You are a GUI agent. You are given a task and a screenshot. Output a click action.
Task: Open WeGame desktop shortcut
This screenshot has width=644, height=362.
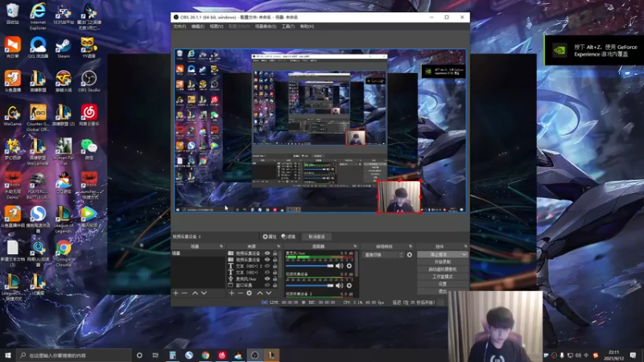click(x=12, y=115)
